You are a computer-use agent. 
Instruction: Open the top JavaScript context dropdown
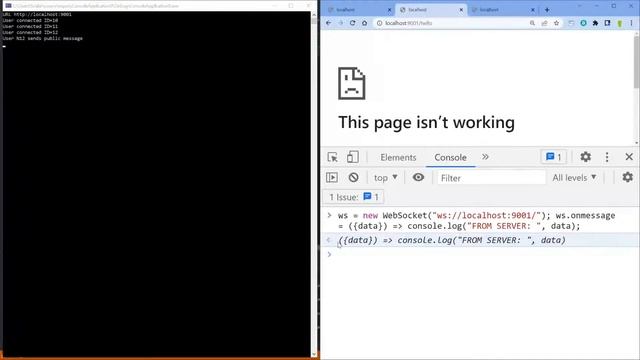point(385,178)
